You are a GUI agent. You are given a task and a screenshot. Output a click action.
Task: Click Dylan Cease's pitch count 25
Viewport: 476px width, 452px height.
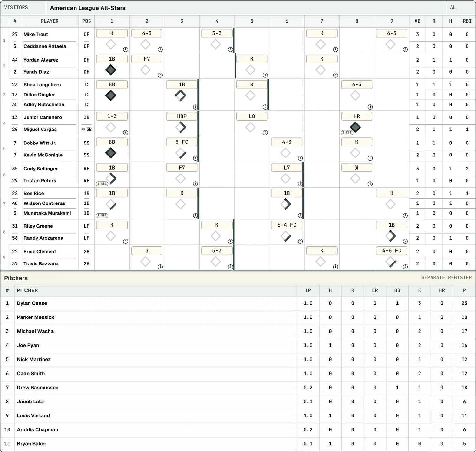464,303
